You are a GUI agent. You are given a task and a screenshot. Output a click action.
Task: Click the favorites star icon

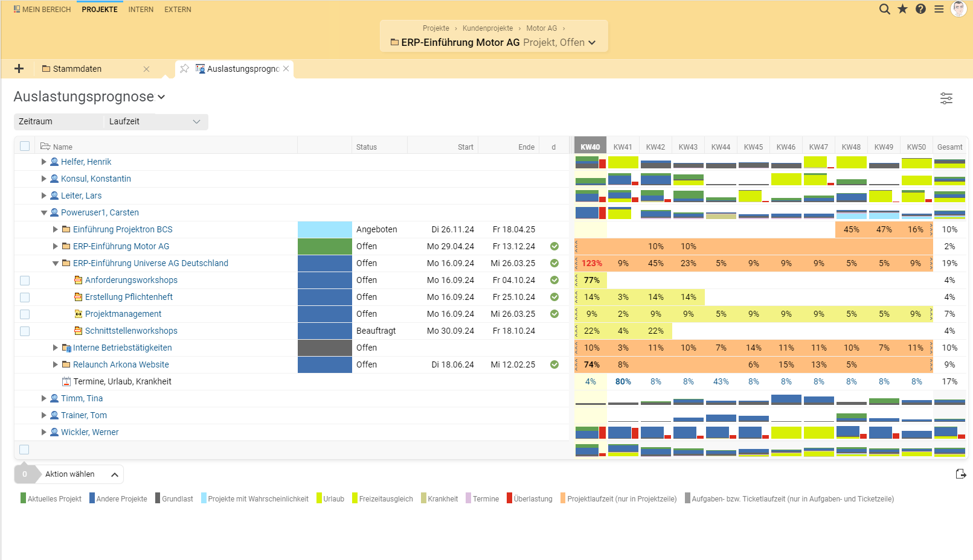point(902,9)
